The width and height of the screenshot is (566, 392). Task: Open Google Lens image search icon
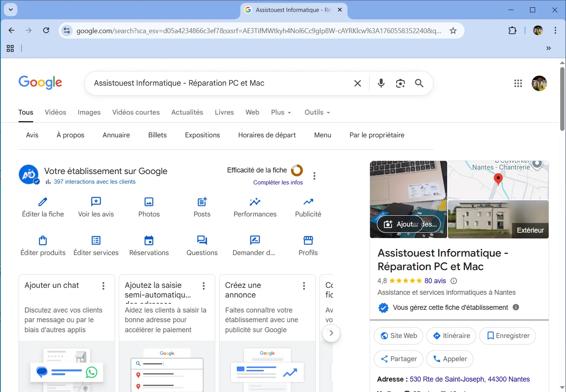pyautogui.click(x=400, y=83)
